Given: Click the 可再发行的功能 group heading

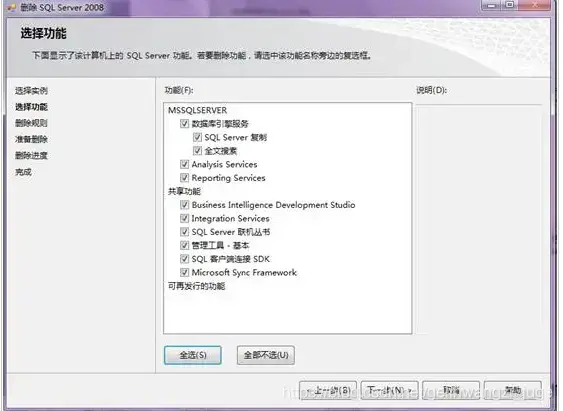Looking at the screenshot, I should tap(196, 286).
